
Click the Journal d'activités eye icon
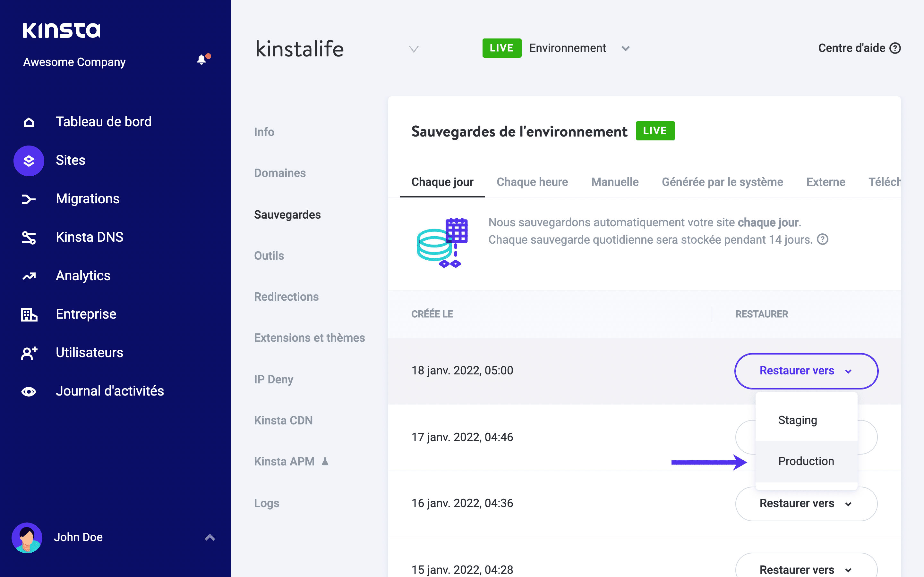click(29, 391)
